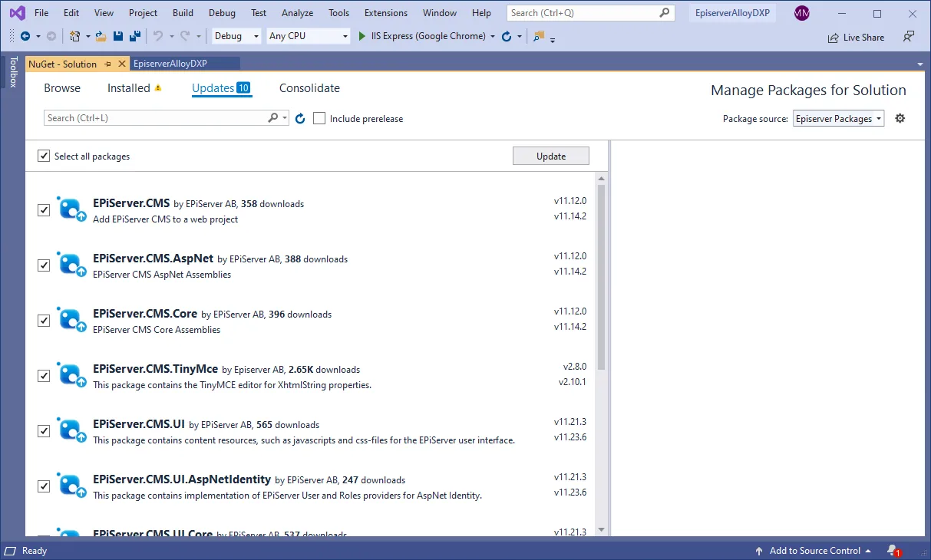Screen dimensions: 931x560
Task: Uncheck the EPiServer.CMS.Core package checkbox
Action: point(44,320)
